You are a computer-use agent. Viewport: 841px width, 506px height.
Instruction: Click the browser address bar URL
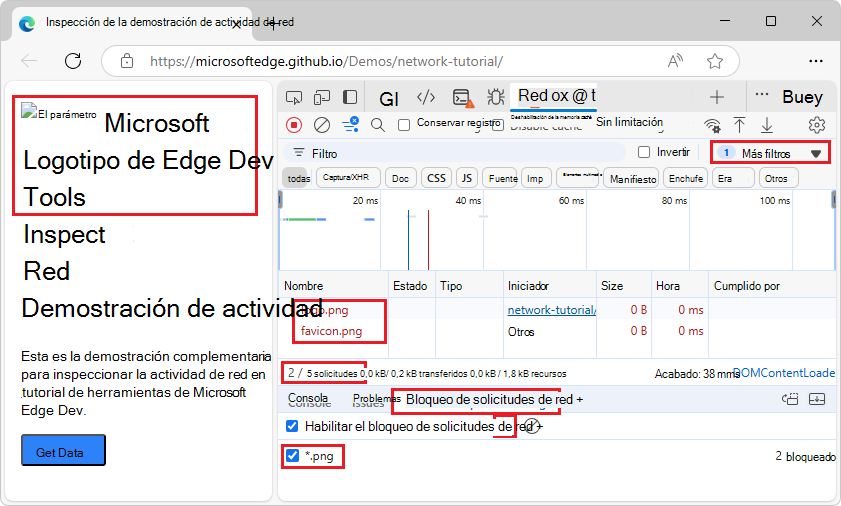coord(327,61)
